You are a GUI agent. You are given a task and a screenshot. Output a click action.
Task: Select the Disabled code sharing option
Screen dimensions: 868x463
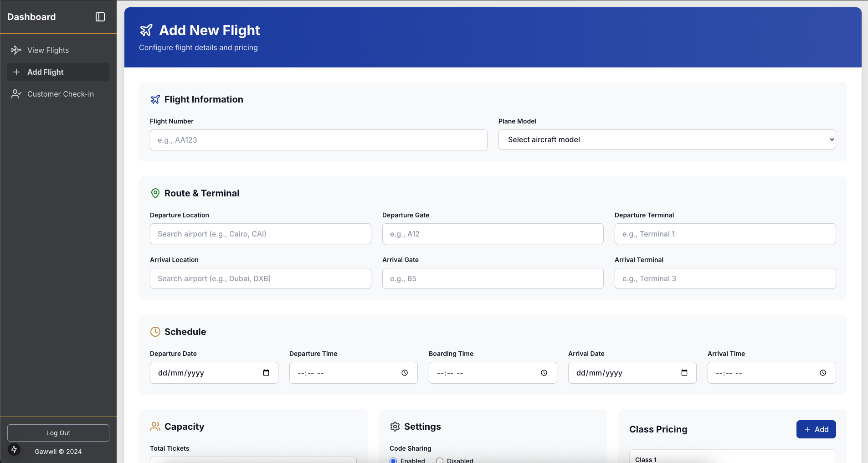[440, 460]
